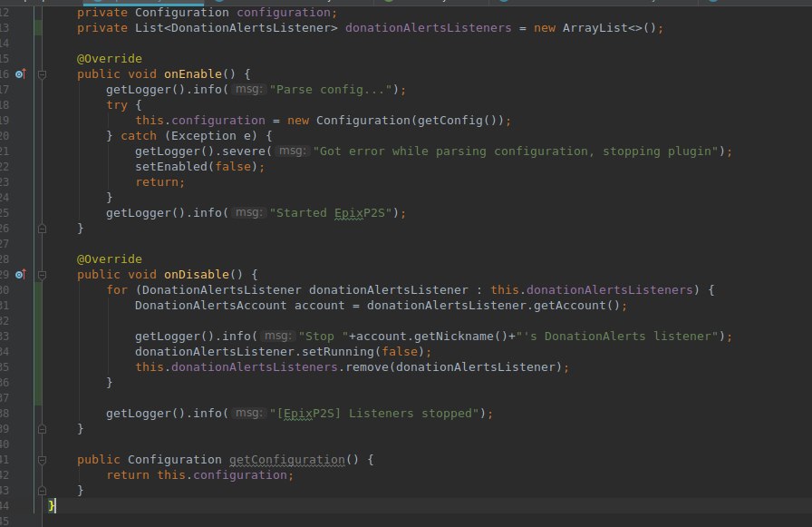Click the setRunning(false) call
This screenshot has height=527, width=812.
363,352
